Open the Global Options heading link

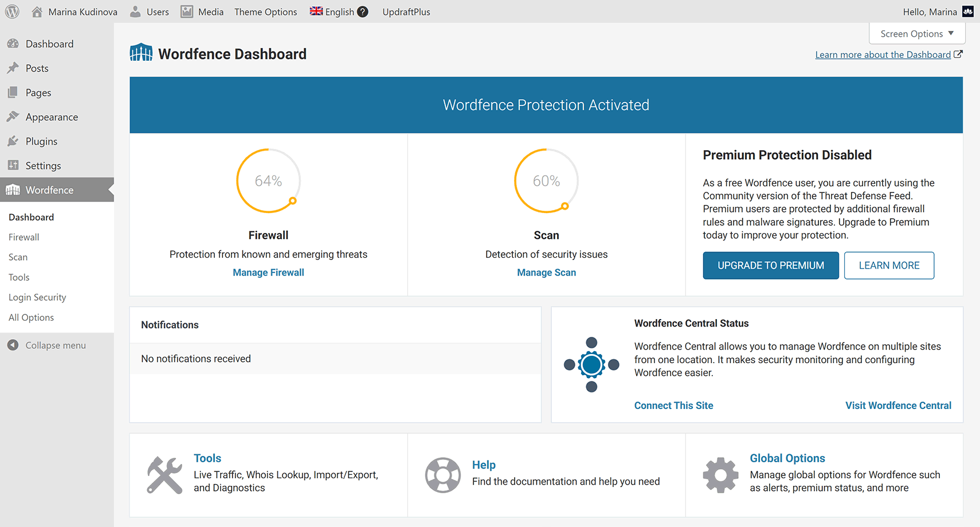tap(787, 458)
